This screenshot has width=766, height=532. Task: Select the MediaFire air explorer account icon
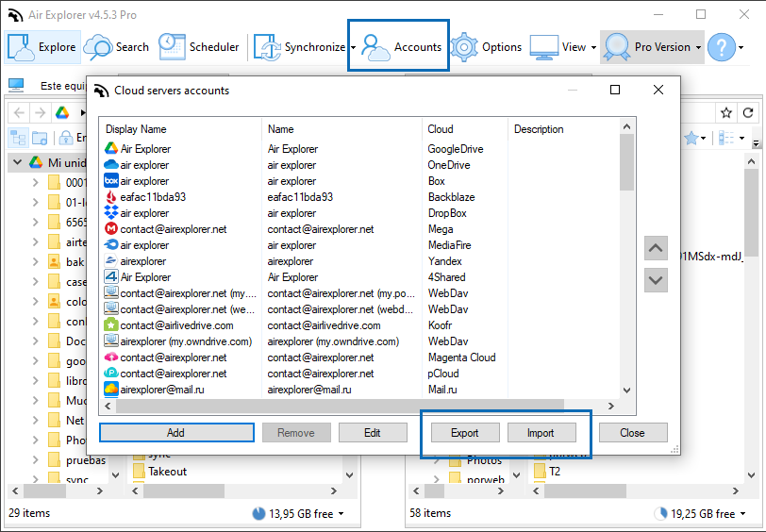pyautogui.click(x=111, y=244)
